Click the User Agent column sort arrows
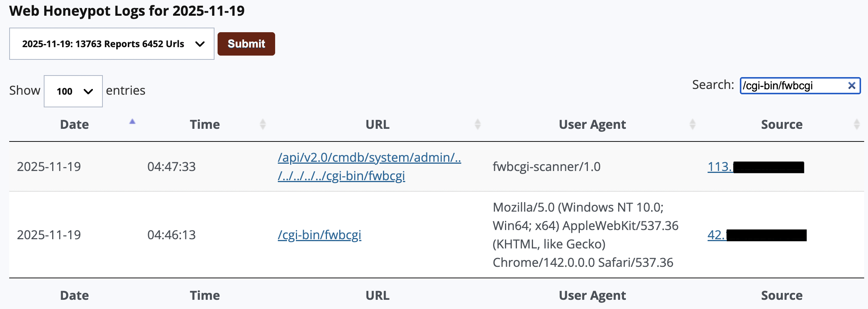The image size is (868, 309). pos(693,124)
